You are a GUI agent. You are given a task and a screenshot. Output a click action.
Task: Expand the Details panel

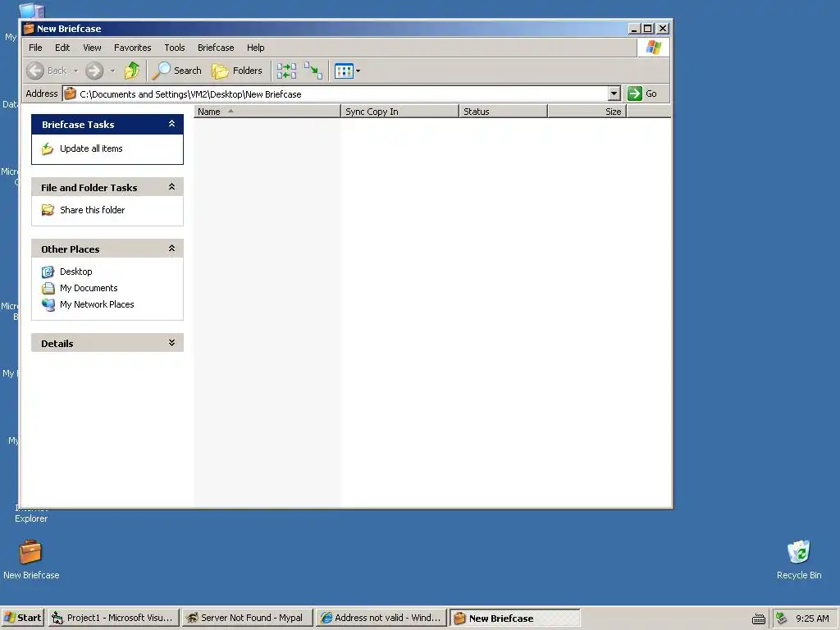(x=172, y=343)
